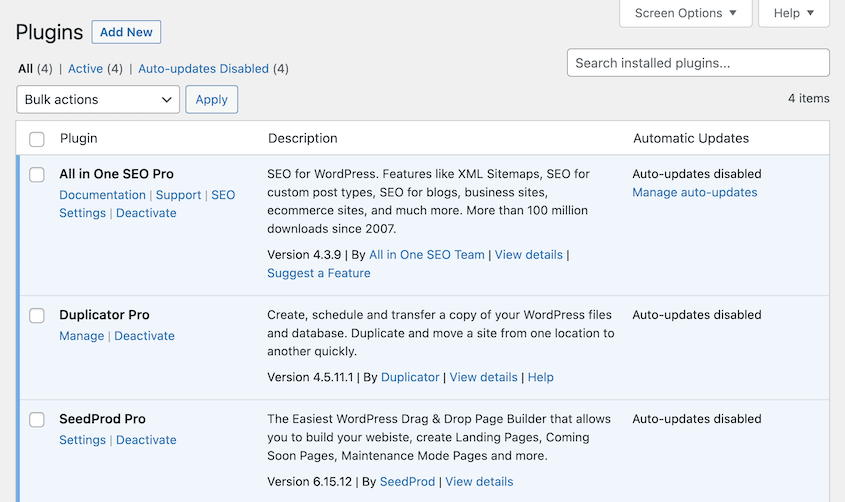
Task: Click SeedProd Pro 'Auto-updates disabled' status
Action: [697, 419]
